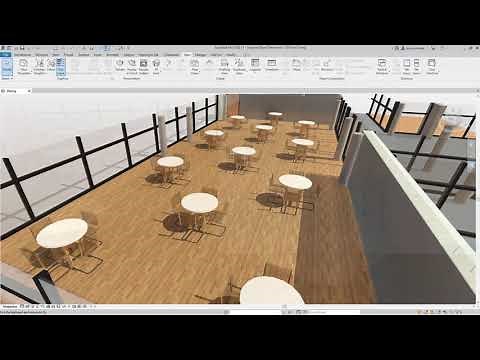Image resolution: width=480 pixels, height=360 pixels.
Task: Open the view Filters dialog
Action: pos(51,65)
